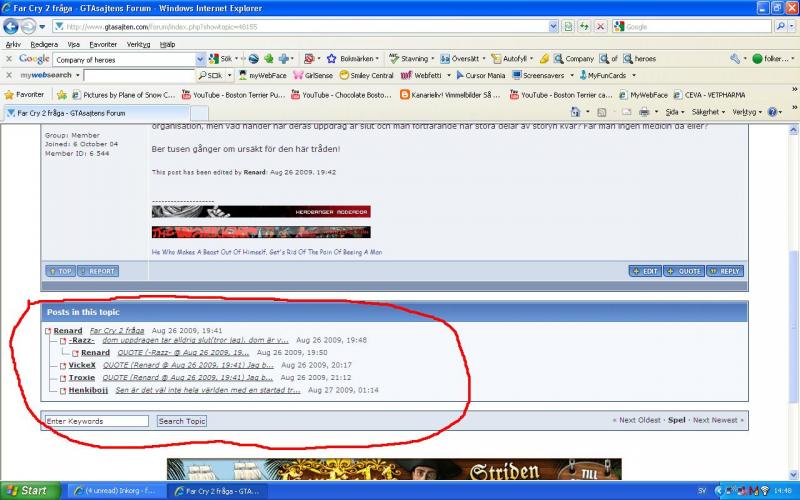Expand the Screensavers toolbar dropdown
Image resolution: width=800 pixels, height=500 pixels.
571,75
